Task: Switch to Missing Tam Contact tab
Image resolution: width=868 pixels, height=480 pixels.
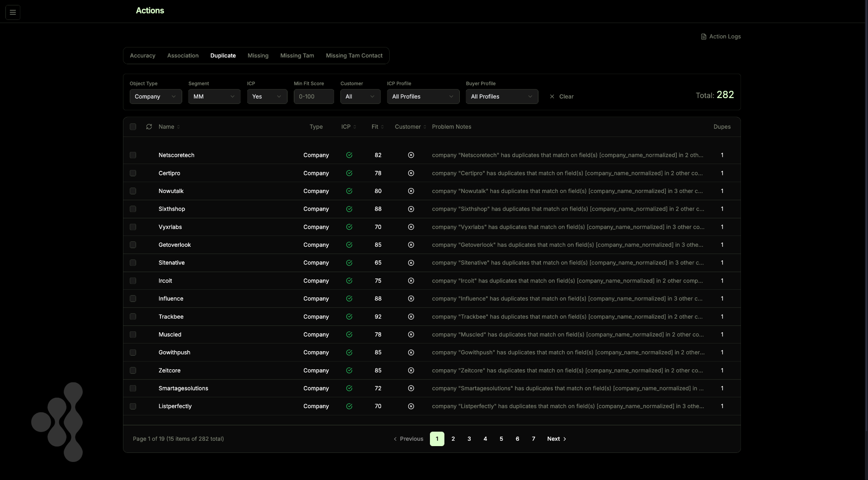Action: point(354,56)
